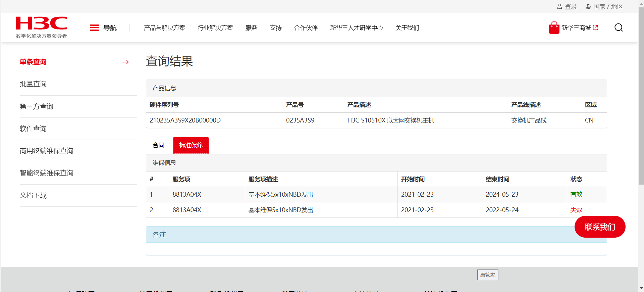Screen dimensions: 644x292
Task: Click the 惠管家 button
Action: 488,275
